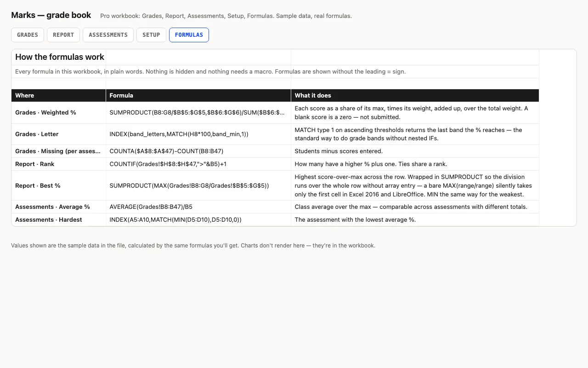Screen dimensions: 588x368
Task: Click the 'Assessments · Hardest' cell
Action: point(59,220)
